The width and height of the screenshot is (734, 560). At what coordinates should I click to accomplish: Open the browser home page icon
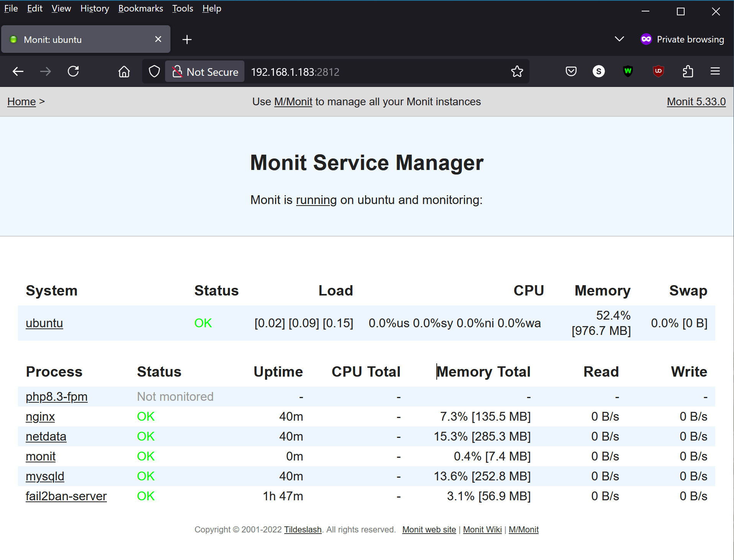tap(124, 72)
